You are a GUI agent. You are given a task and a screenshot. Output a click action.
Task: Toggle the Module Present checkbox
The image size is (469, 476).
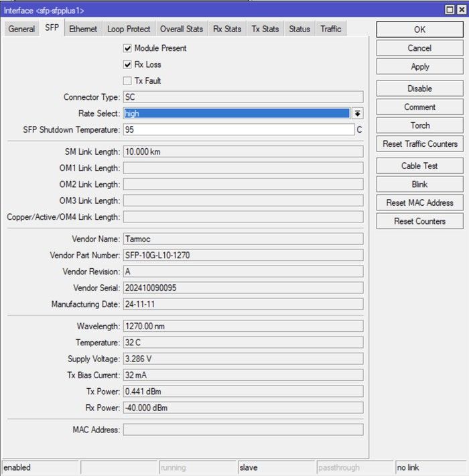[x=127, y=48]
